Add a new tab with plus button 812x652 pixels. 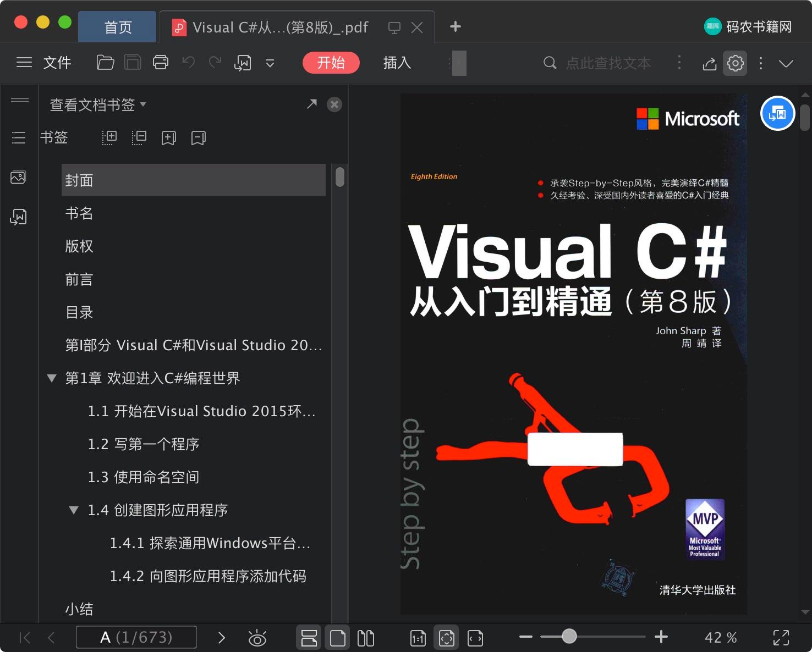click(x=456, y=26)
